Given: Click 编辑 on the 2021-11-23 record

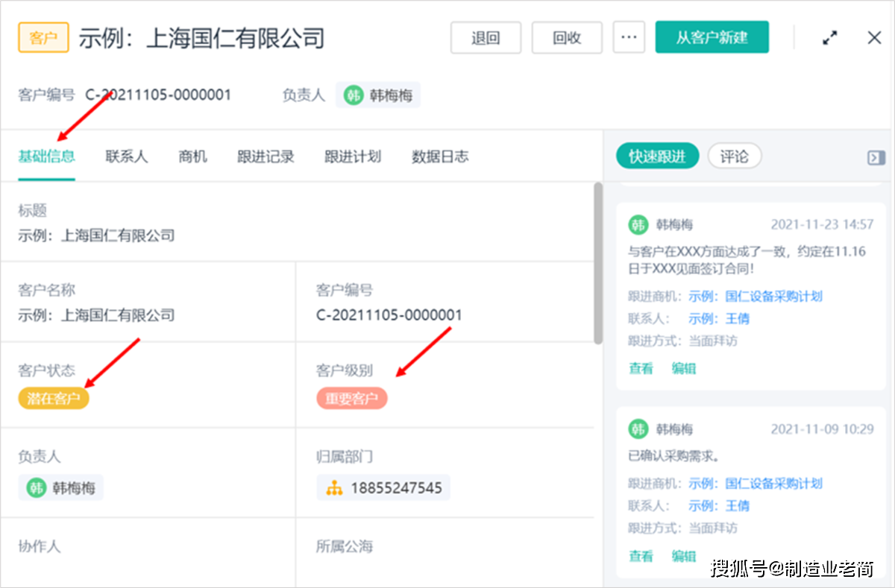Looking at the screenshot, I should pyautogui.click(x=684, y=368).
